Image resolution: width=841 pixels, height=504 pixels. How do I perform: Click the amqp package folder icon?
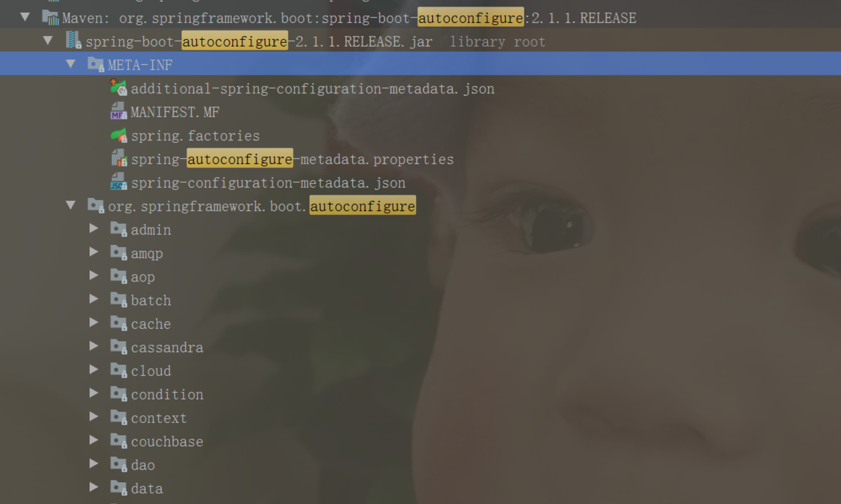pos(119,253)
